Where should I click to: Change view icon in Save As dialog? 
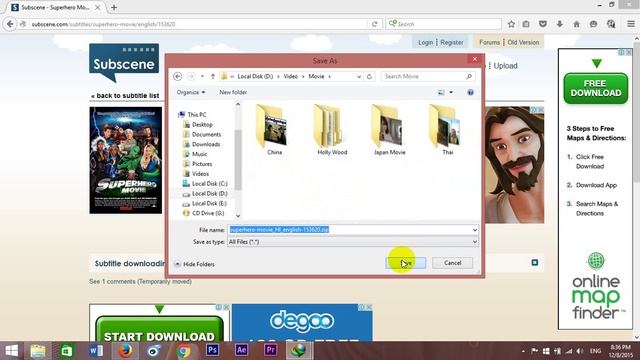pos(441,92)
